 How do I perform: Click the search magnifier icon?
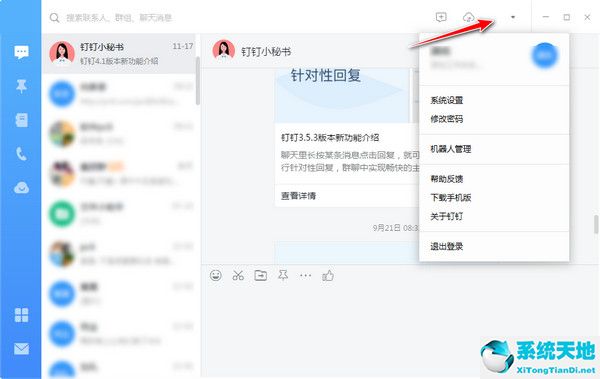[54, 18]
